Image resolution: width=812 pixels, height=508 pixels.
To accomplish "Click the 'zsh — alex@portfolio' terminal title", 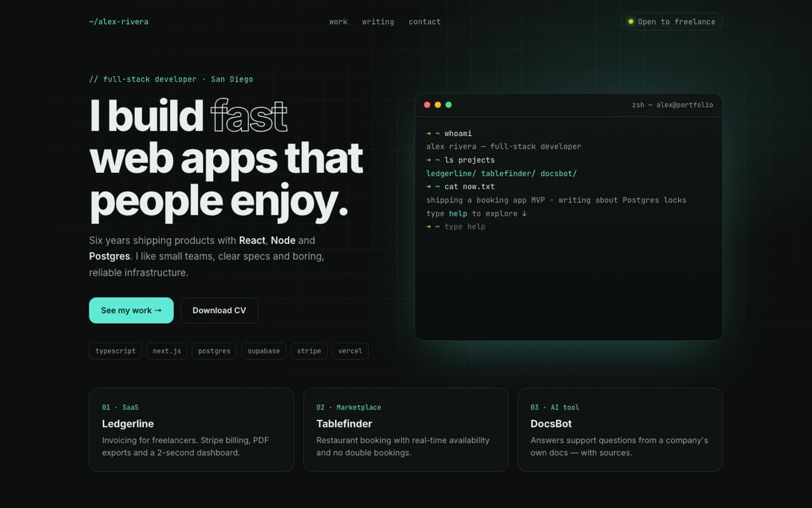I will click(x=672, y=105).
